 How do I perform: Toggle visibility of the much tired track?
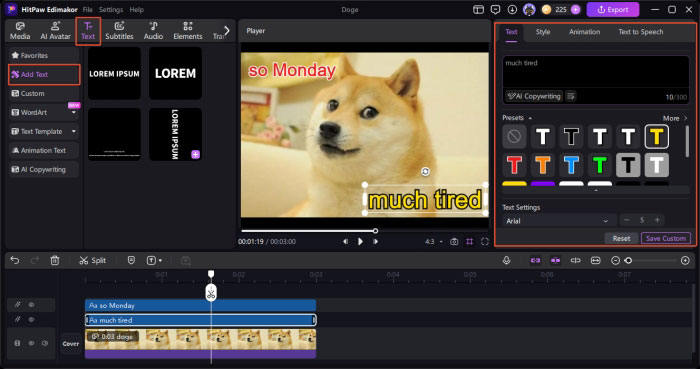click(31, 319)
